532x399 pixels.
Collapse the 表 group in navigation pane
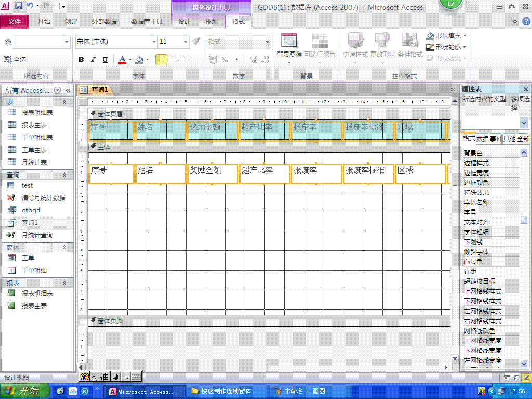(x=64, y=102)
